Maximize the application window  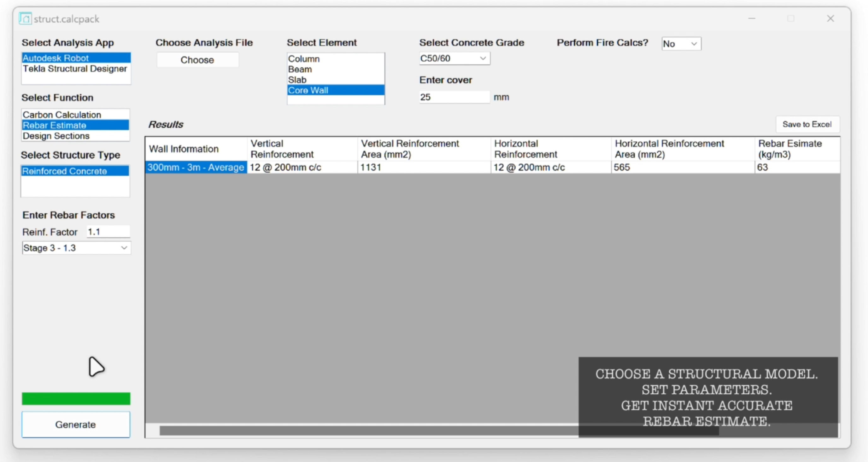pos(791,19)
